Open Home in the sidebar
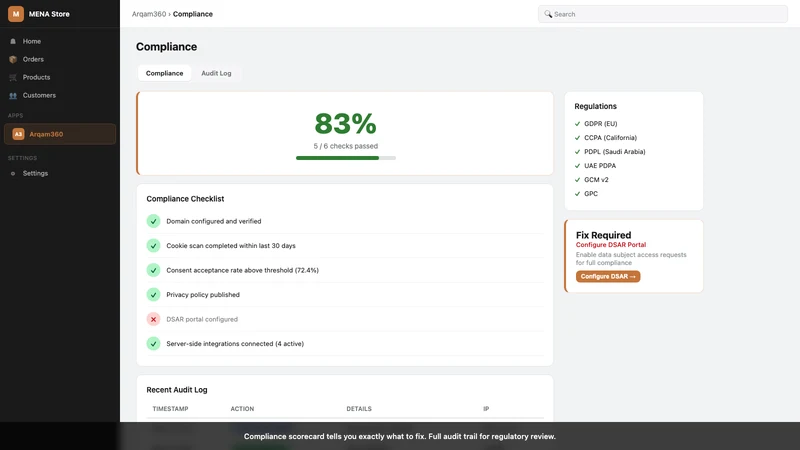The width and height of the screenshot is (800, 450). [60, 41]
